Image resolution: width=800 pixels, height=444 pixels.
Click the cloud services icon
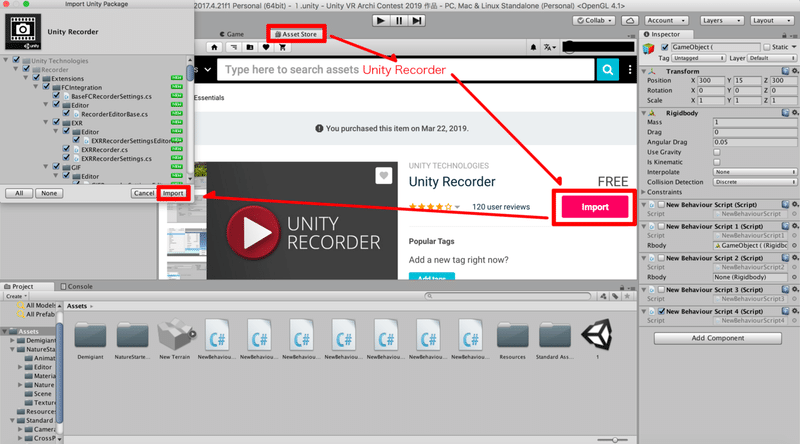click(630, 20)
